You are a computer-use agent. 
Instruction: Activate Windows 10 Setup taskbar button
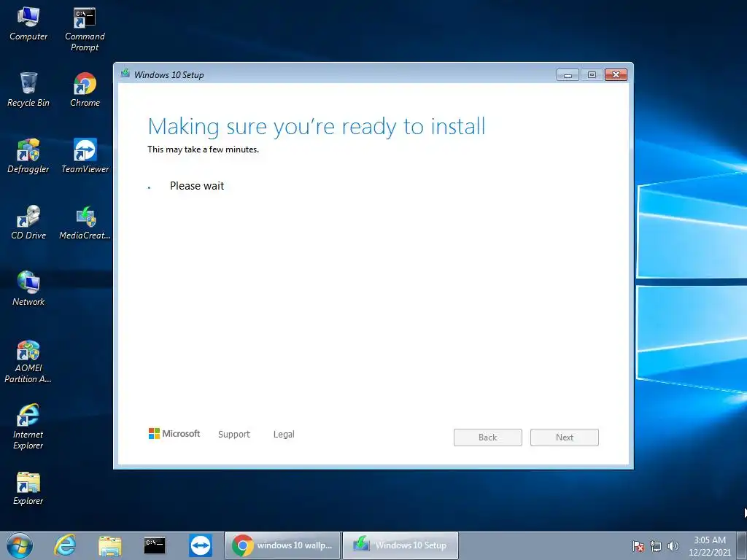[x=400, y=545]
